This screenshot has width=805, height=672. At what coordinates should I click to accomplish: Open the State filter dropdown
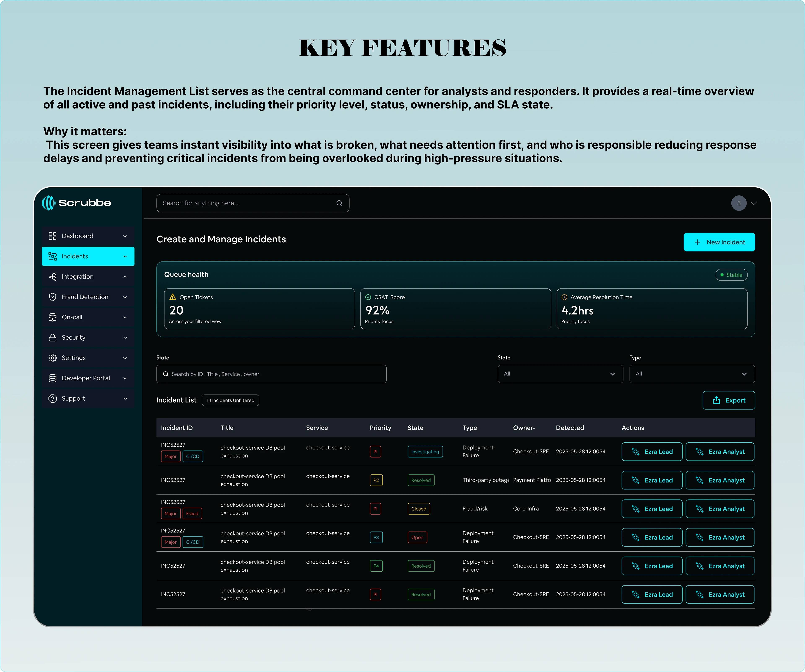560,374
